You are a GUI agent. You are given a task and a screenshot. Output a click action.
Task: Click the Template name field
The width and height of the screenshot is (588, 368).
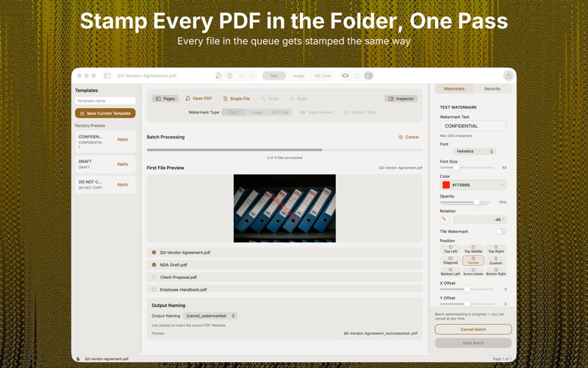[x=105, y=101]
